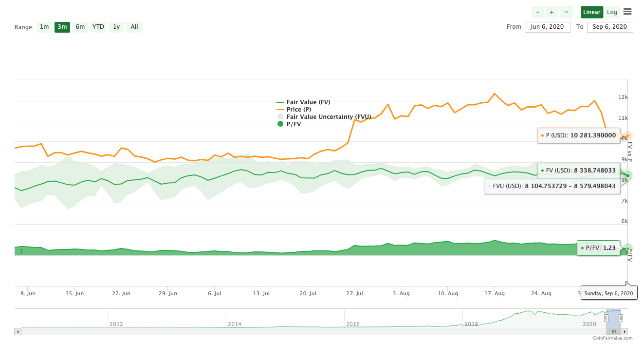Select the Linear scale button
The width and height of the screenshot is (644, 344).
(591, 12)
